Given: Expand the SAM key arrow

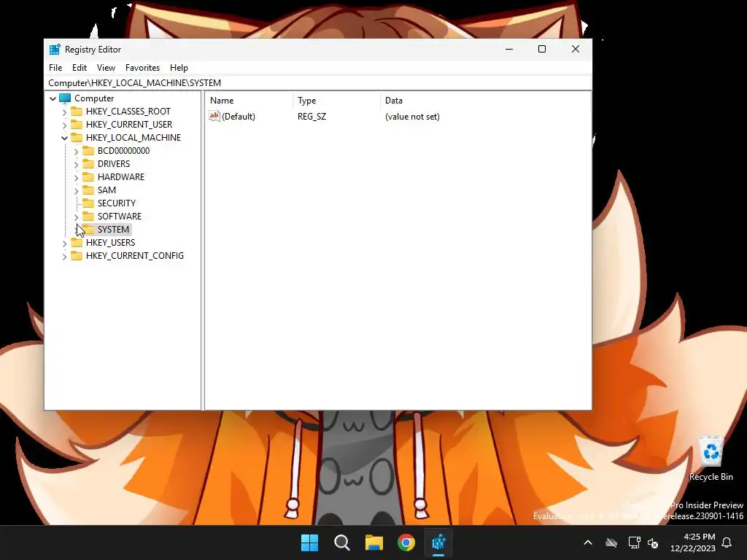Looking at the screenshot, I should pos(76,190).
